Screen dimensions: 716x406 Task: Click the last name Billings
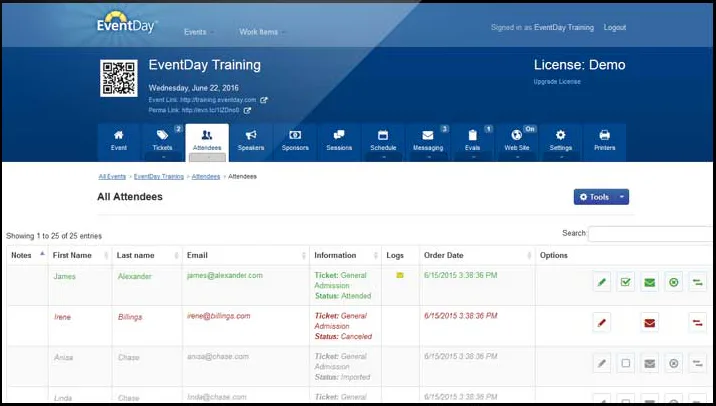pos(130,317)
